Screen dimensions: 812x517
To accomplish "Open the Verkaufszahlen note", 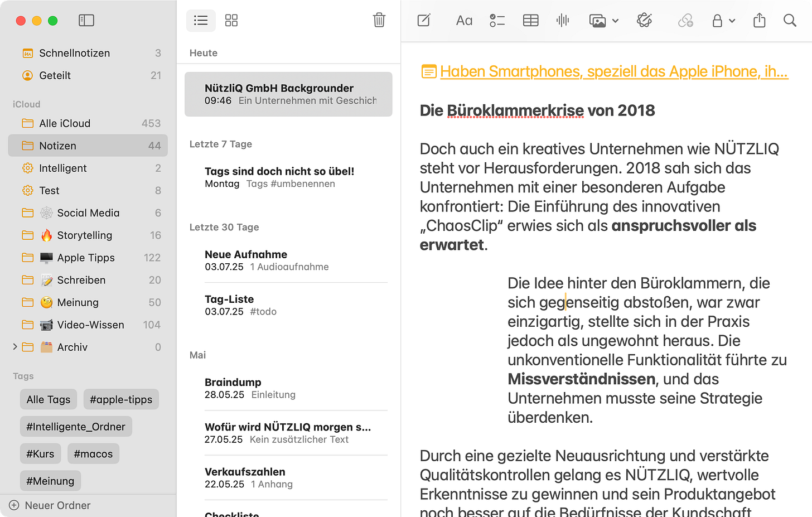I will (288, 477).
